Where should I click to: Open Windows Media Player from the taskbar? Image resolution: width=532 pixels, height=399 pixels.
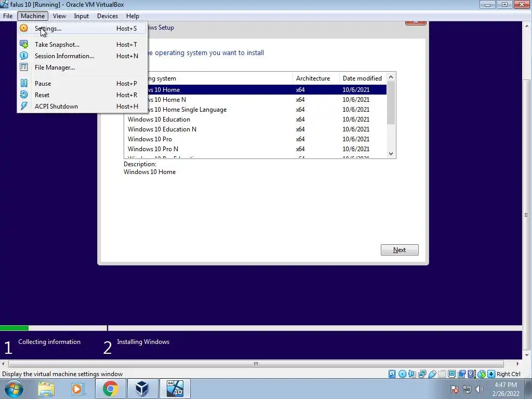[x=77, y=389]
